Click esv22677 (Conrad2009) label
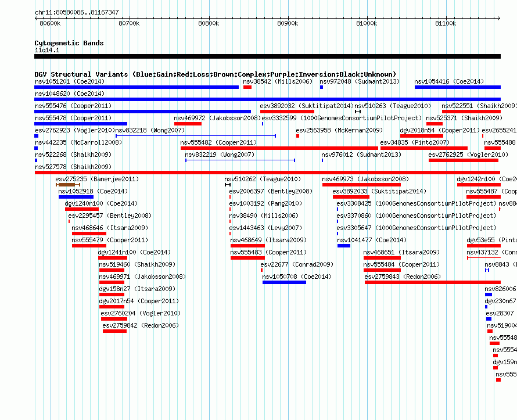 click(x=297, y=264)
